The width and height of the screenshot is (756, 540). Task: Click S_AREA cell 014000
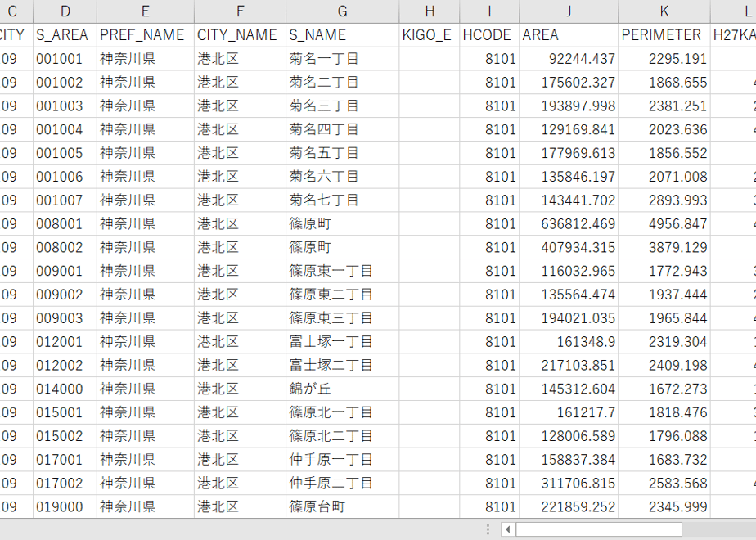pyautogui.click(x=65, y=389)
